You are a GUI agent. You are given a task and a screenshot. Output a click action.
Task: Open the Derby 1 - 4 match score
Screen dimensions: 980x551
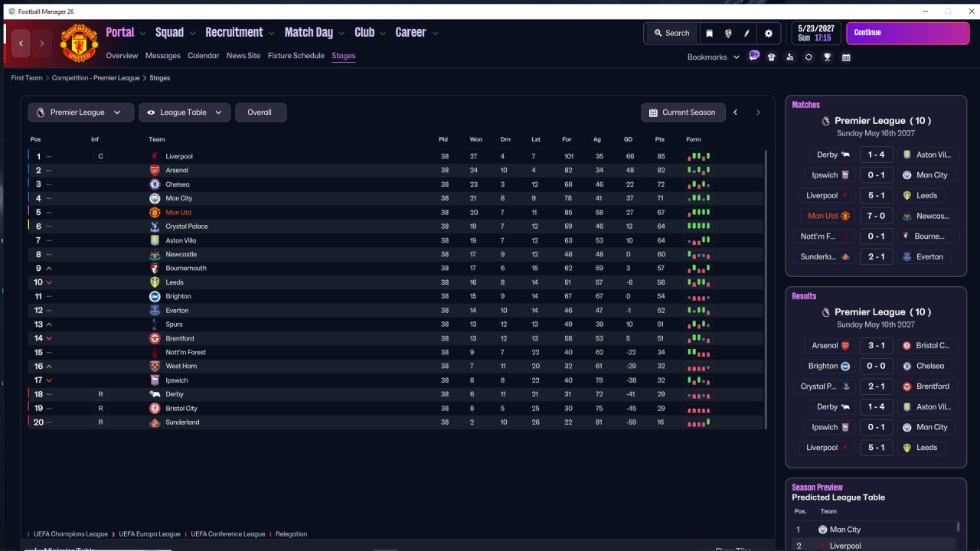click(x=876, y=155)
